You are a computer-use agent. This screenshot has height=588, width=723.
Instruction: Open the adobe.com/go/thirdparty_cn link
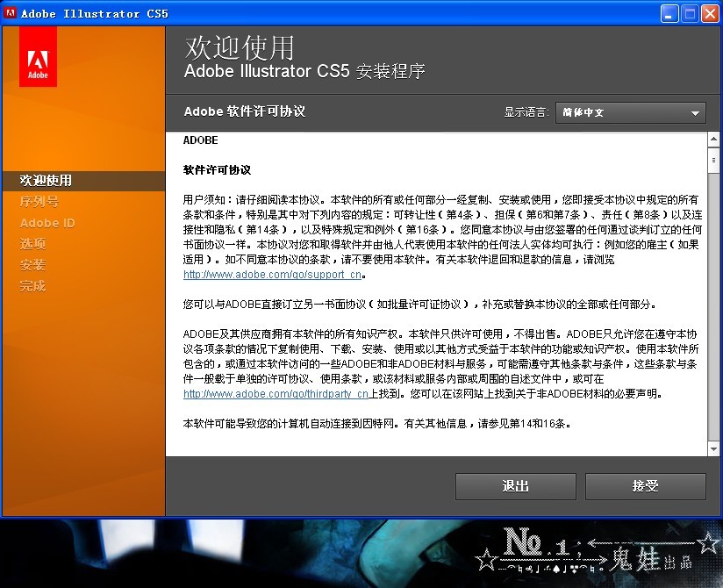point(276,394)
